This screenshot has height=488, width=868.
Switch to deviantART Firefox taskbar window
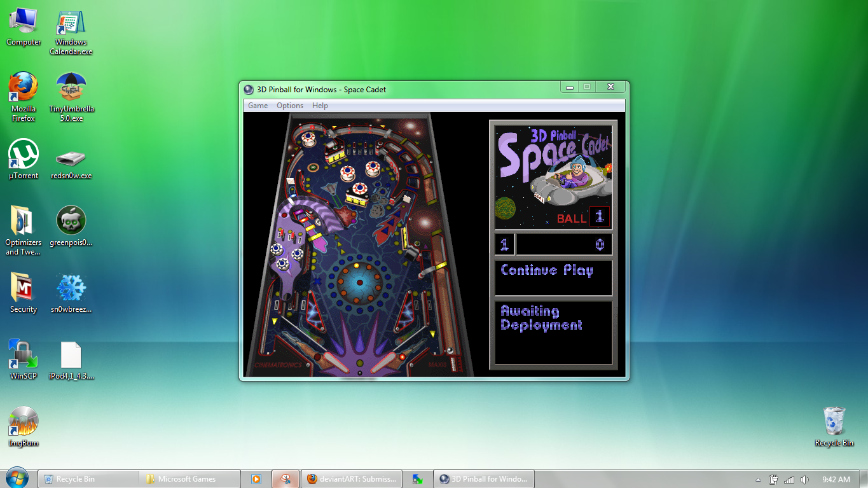[x=352, y=479]
